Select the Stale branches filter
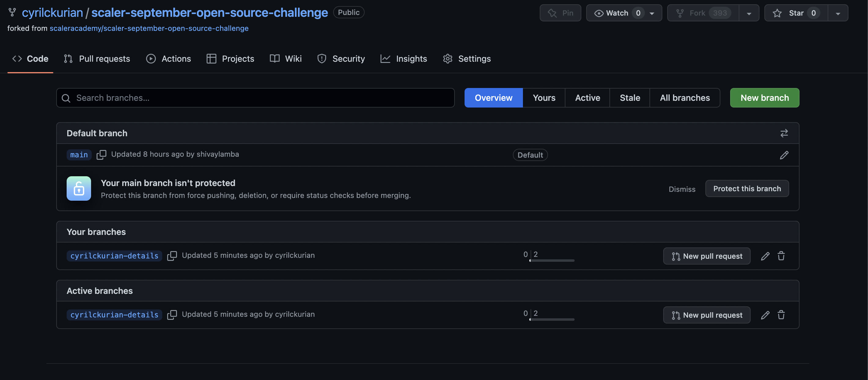868x380 pixels. [629, 98]
